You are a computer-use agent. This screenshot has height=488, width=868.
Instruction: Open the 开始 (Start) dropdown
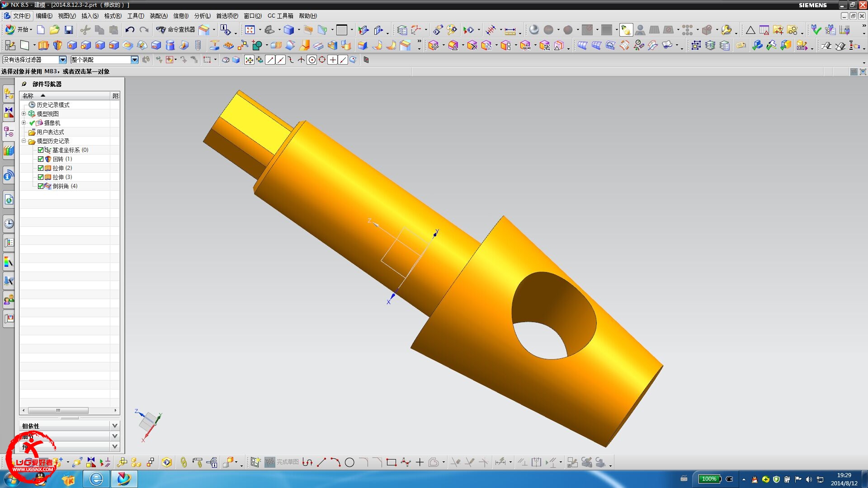tap(19, 30)
